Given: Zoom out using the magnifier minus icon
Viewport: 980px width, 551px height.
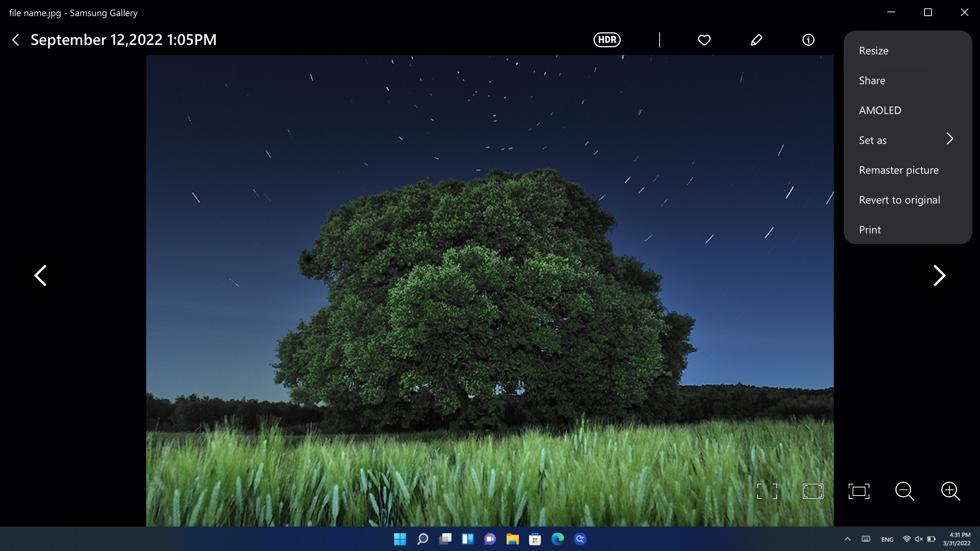Looking at the screenshot, I should click(x=905, y=491).
